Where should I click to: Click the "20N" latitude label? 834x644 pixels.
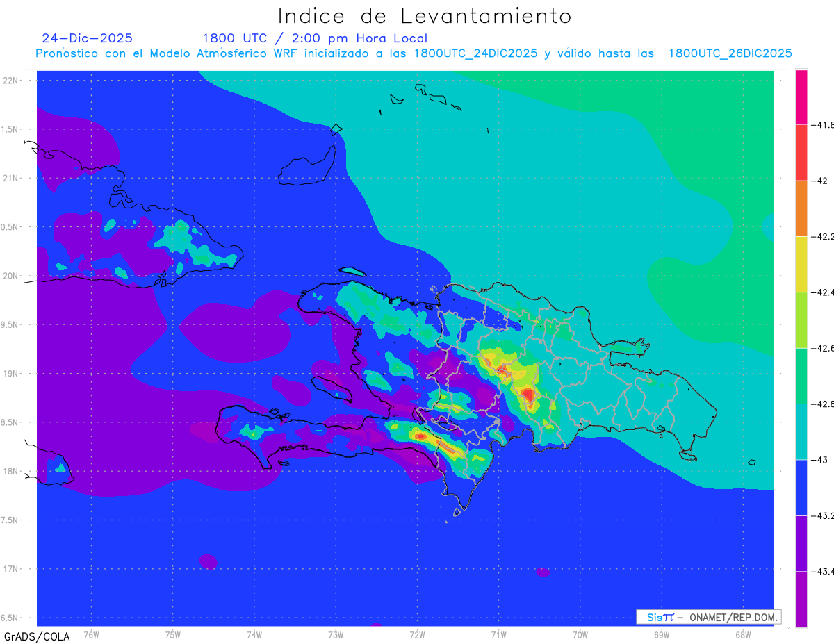click(x=10, y=276)
